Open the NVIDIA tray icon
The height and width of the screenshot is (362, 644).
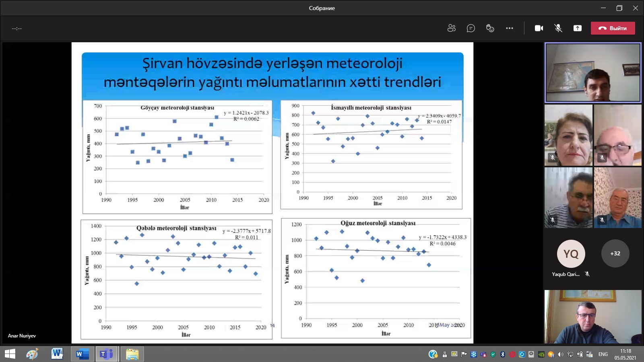tap(541, 354)
